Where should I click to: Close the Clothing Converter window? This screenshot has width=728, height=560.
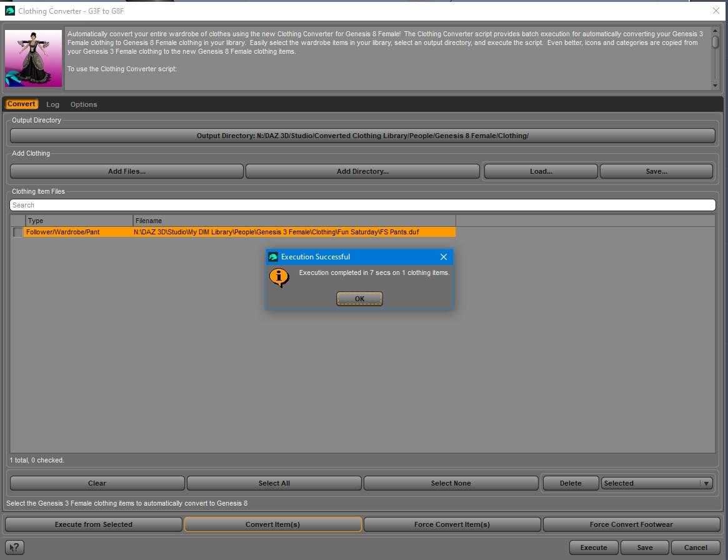[x=716, y=11]
